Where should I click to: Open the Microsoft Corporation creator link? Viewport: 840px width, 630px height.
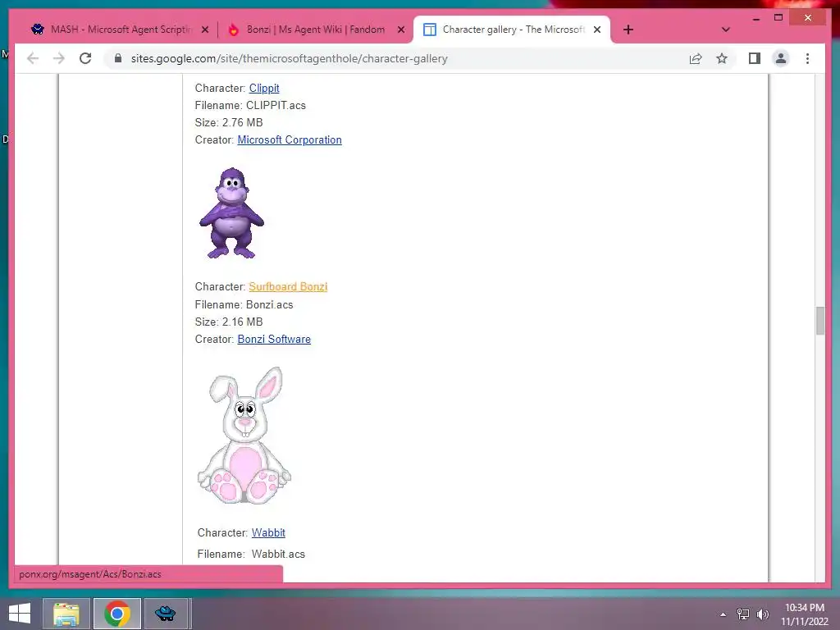(x=290, y=139)
